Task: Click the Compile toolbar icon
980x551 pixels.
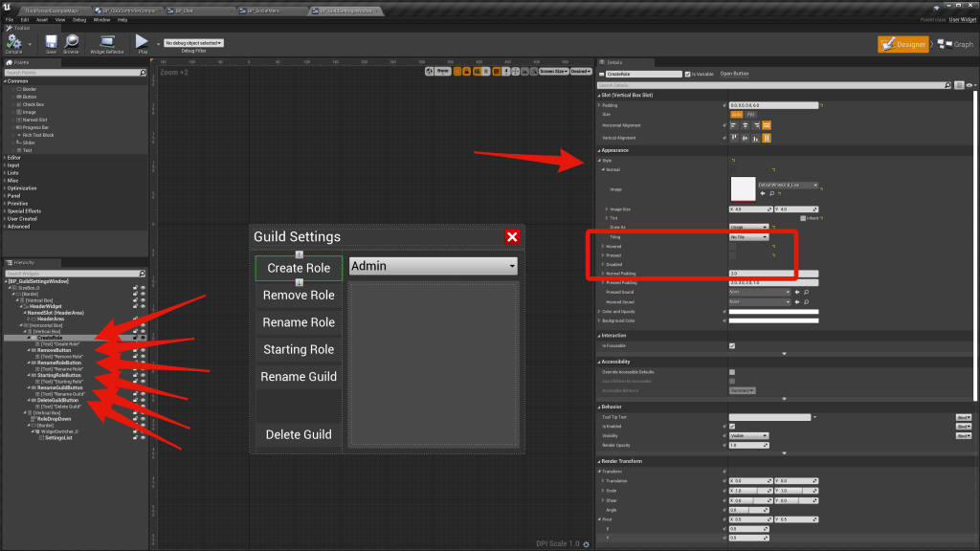Action: 14,43
